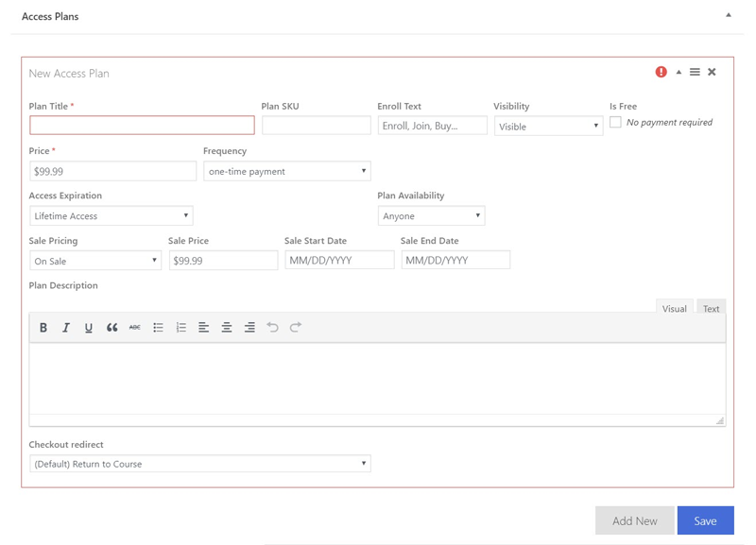
Task: Click inside the Plan Description text area
Action: (377, 378)
